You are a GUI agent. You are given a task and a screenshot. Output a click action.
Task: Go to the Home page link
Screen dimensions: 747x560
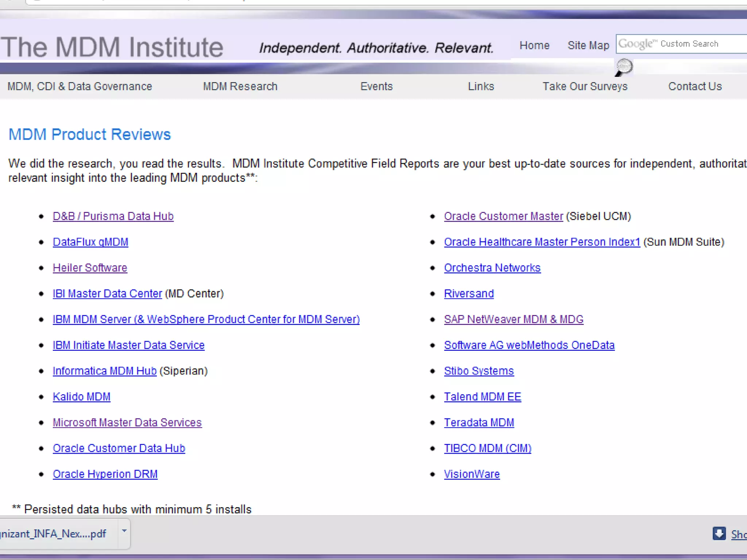(534, 45)
